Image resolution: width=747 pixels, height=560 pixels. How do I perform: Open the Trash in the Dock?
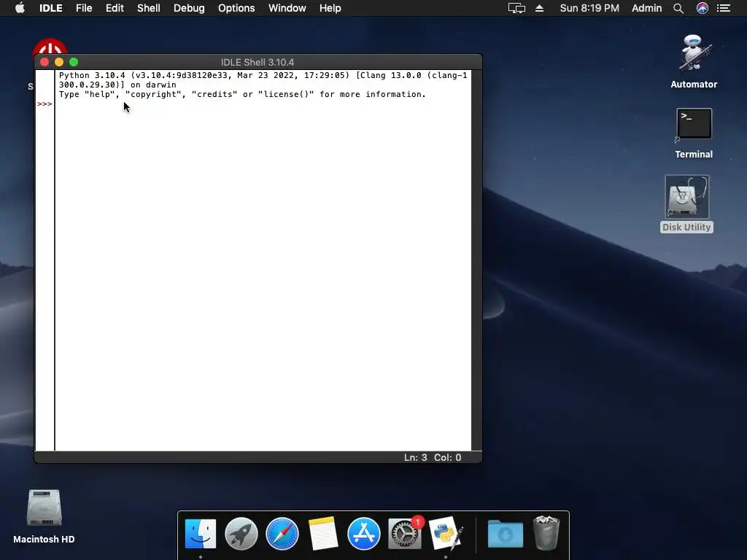[546, 532]
